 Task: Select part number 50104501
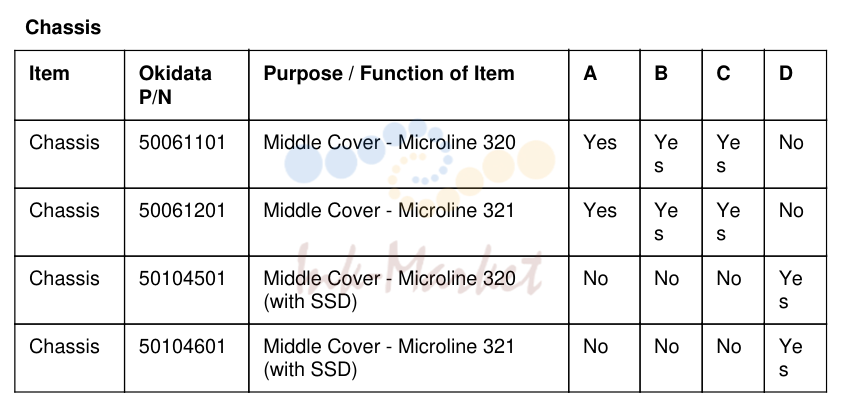coord(182,278)
